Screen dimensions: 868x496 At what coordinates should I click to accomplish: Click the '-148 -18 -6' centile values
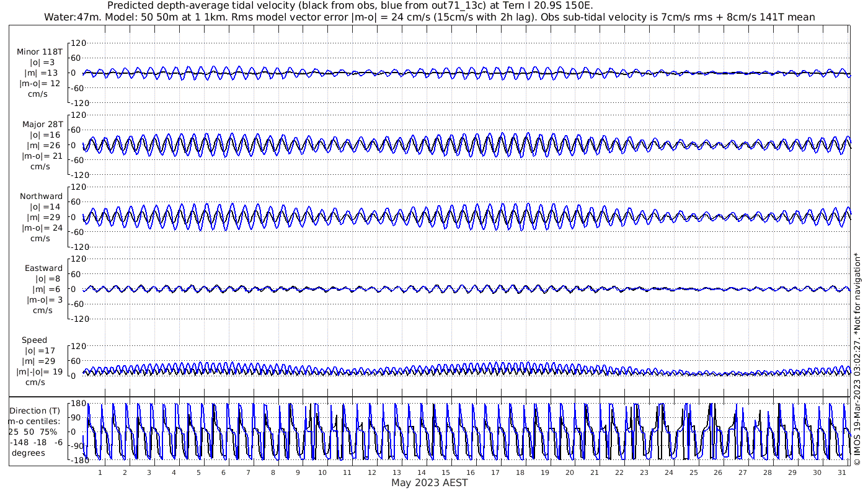tap(36, 442)
